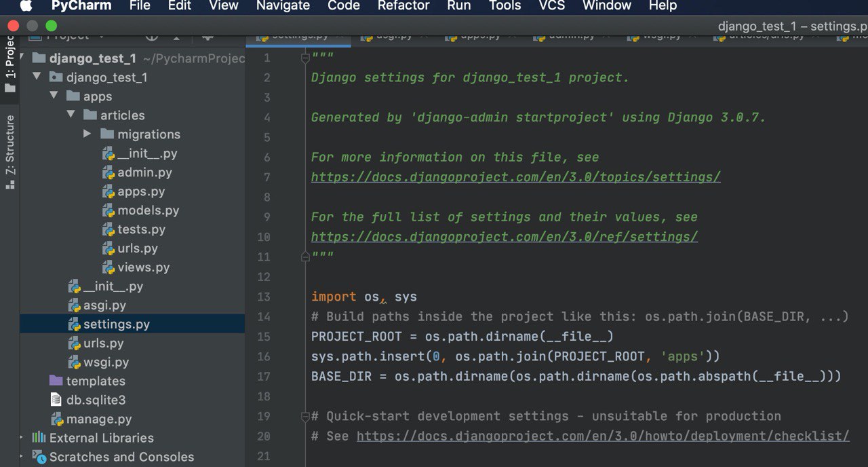The image size is (868, 467).
Task: Expand the migrations folder arrow
Action: click(87, 134)
